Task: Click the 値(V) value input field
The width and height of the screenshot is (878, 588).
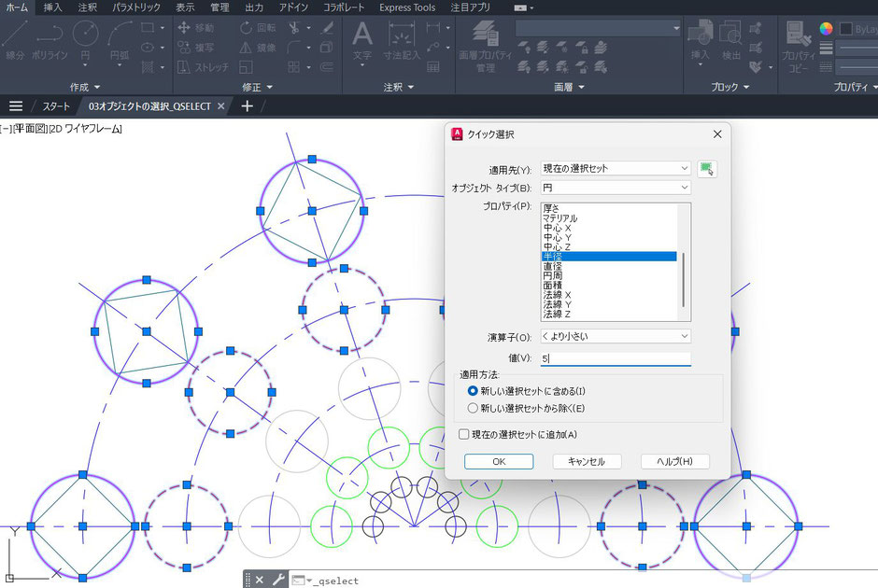Action: 616,358
